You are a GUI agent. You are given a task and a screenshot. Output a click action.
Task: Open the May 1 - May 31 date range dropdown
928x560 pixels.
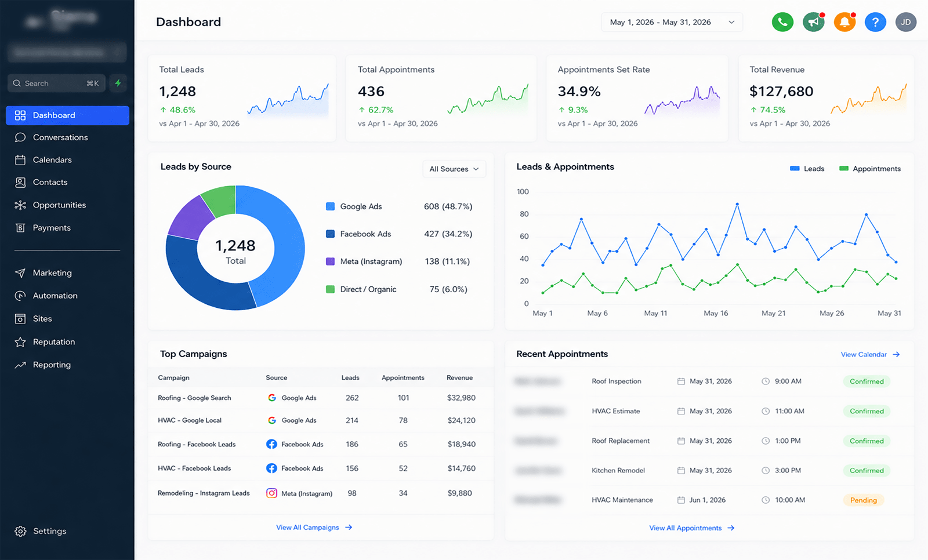click(672, 22)
